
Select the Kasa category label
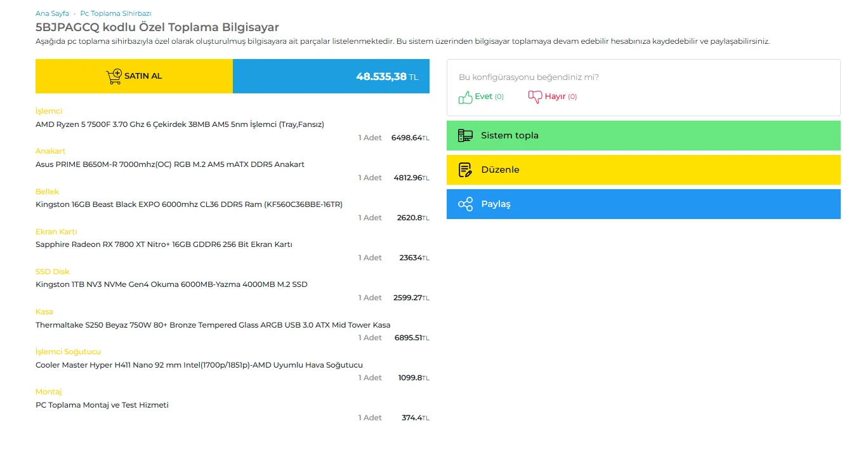[44, 312]
